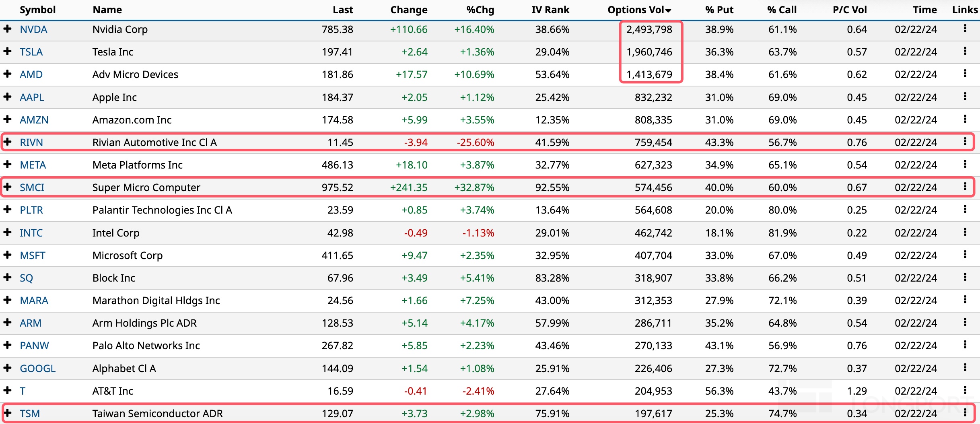
Task: Expand the AAPL row details
Action: point(7,97)
